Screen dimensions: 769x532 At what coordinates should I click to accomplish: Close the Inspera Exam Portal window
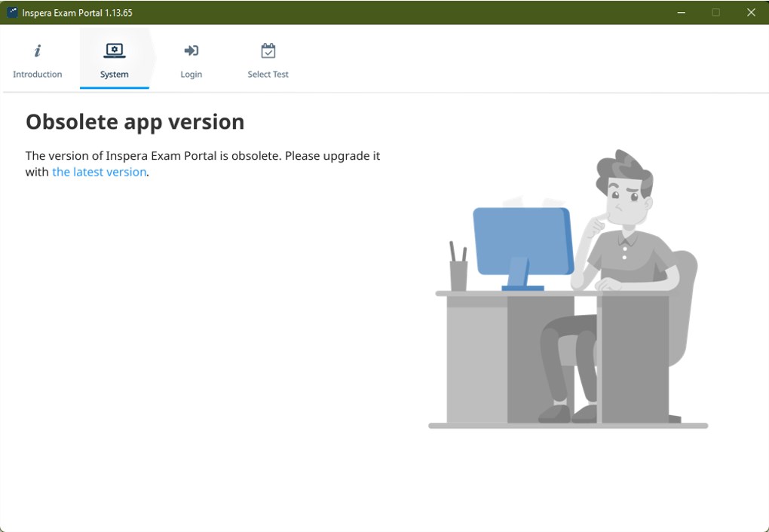pyautogui.click(x=751, y=12)
